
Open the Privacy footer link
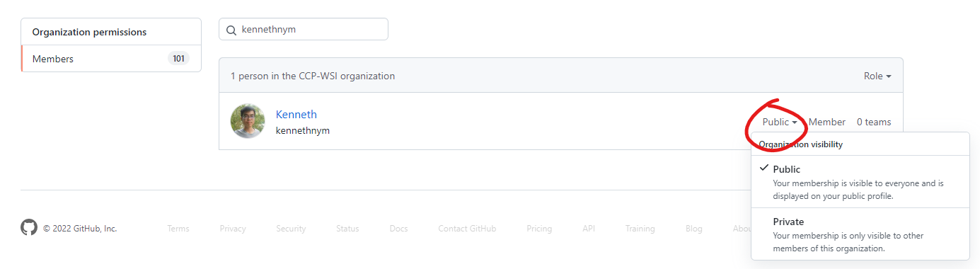(x=233, y=229)
